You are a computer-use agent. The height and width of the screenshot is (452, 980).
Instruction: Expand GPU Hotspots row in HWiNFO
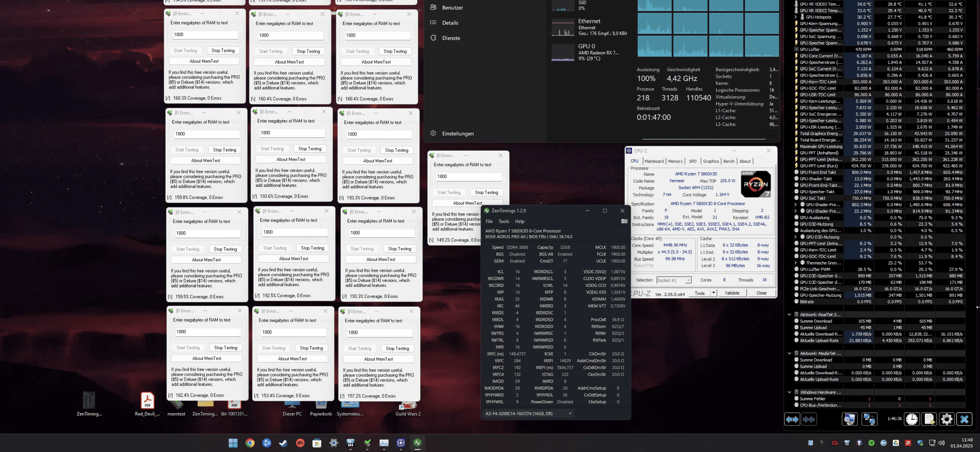tap(796, 17)
